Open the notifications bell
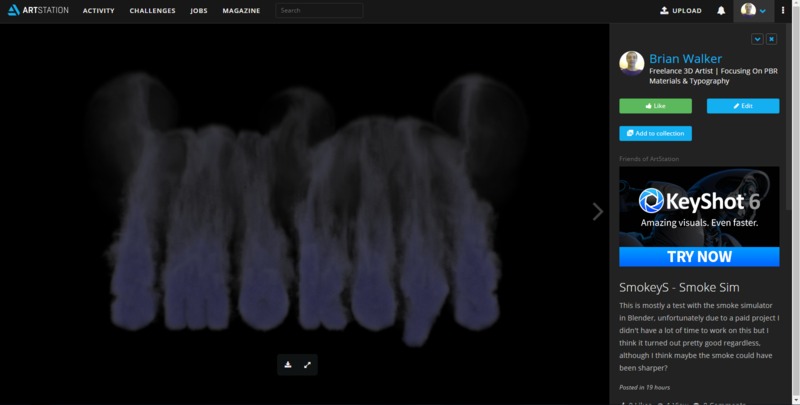 click(x=721, y=11)
